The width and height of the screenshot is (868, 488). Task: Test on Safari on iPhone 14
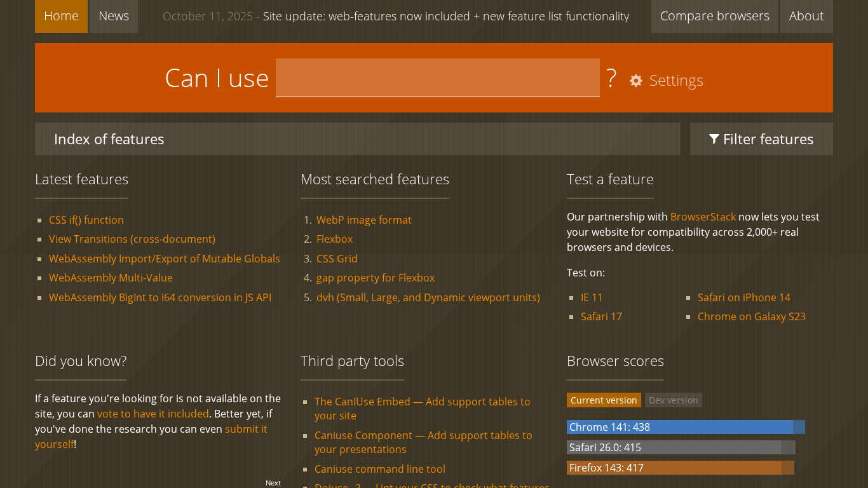(x=743, y=297)
